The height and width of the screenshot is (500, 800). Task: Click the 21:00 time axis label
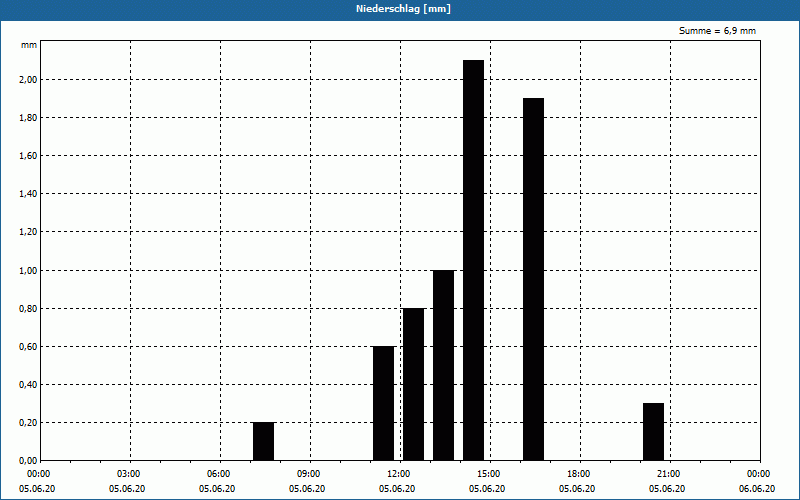pyautogui.click(x=670, y=474)
